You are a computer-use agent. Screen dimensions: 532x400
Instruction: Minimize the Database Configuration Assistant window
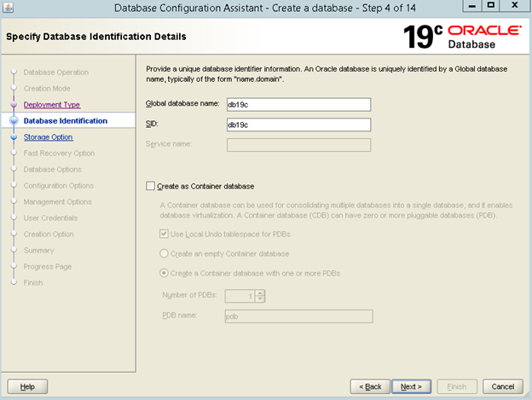tap(472, 6)
